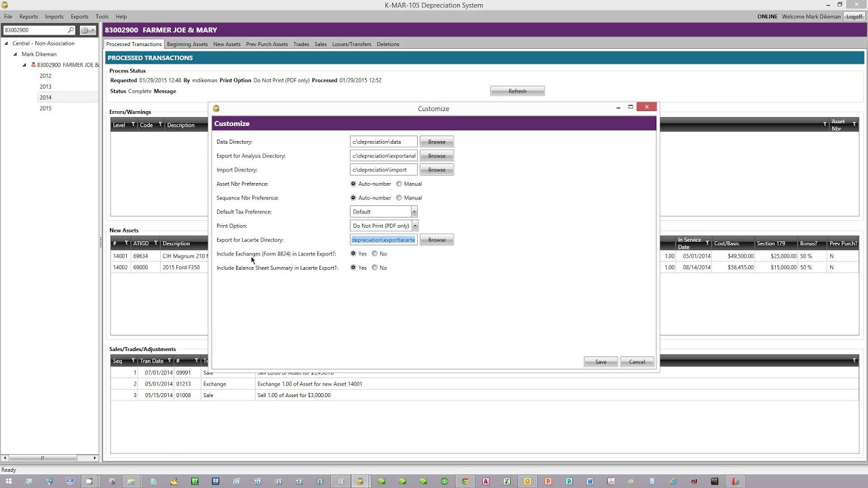This screenshot has width=868, height=488.
Task: Click the filter icon at the right end of the Sales/Trades header
Action: click(854, 361)
